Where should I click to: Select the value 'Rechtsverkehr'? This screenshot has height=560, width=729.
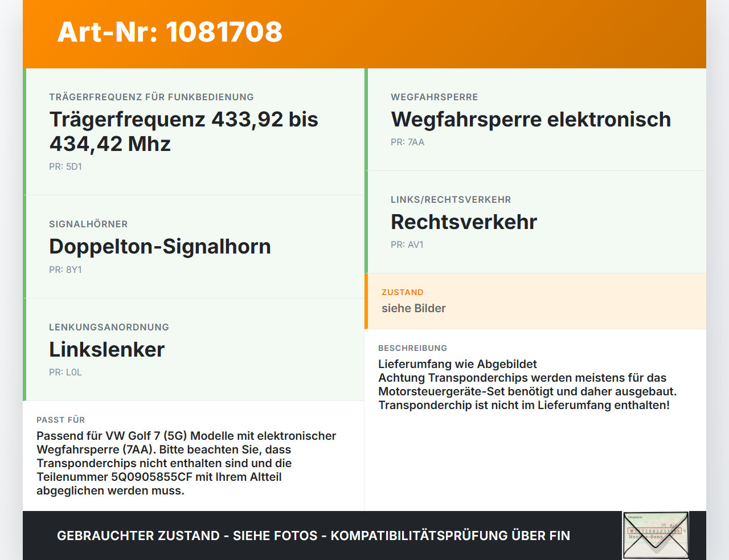pyautogui.click(x=464, y=222)
